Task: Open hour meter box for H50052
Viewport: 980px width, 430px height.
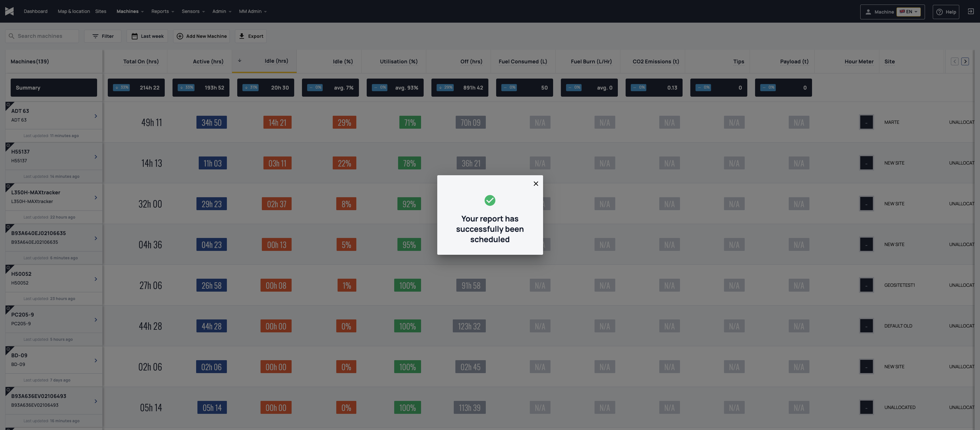Action: (866, 285)
